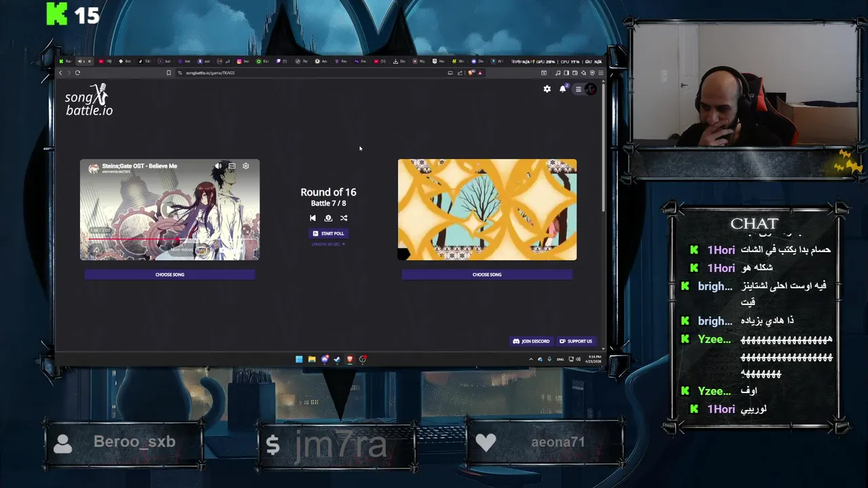Click the browser back arrow
868x488 pixels.
60,73
